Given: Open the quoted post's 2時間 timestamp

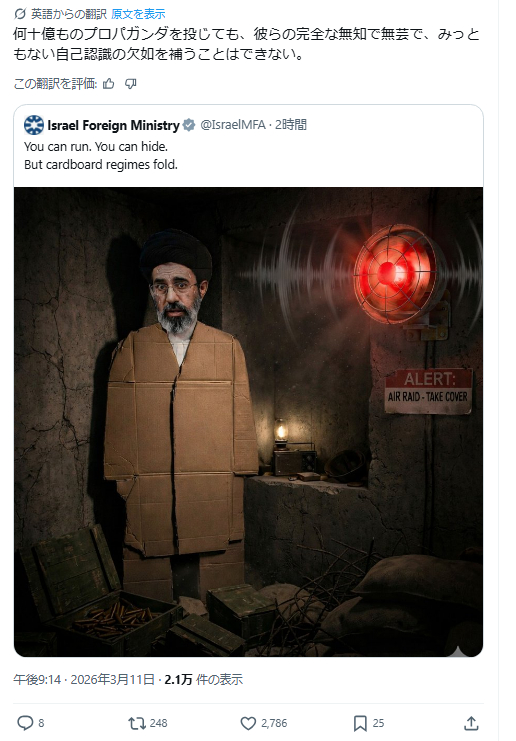Looking at the screenshot, I should coord(291,125).
